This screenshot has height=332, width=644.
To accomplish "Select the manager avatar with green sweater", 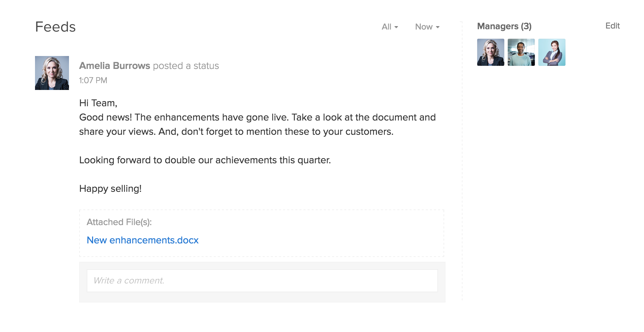I will pos(521,52).
